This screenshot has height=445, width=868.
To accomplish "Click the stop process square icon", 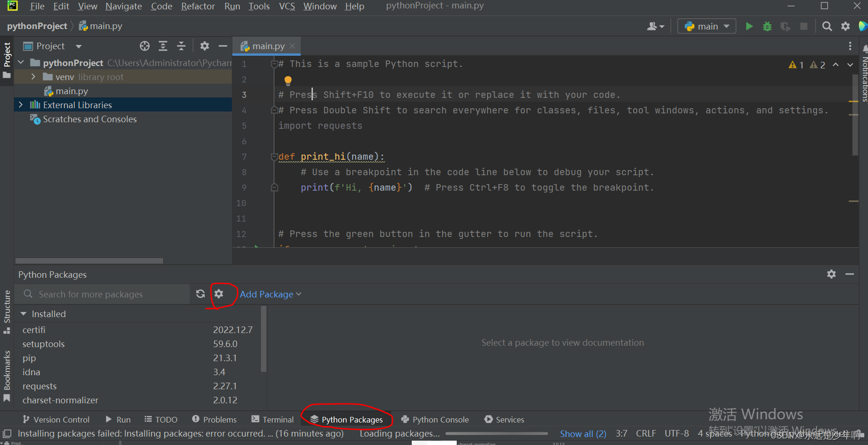I will [804, 26].
